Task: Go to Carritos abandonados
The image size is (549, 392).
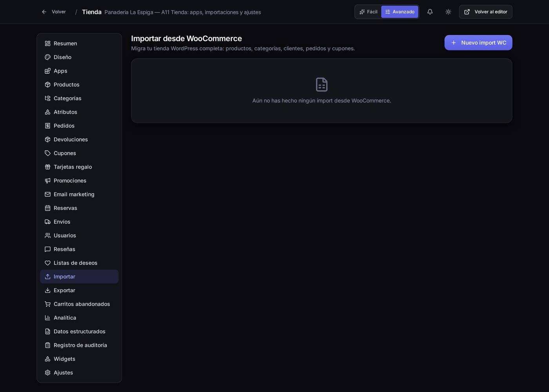Action: [79, 304]
